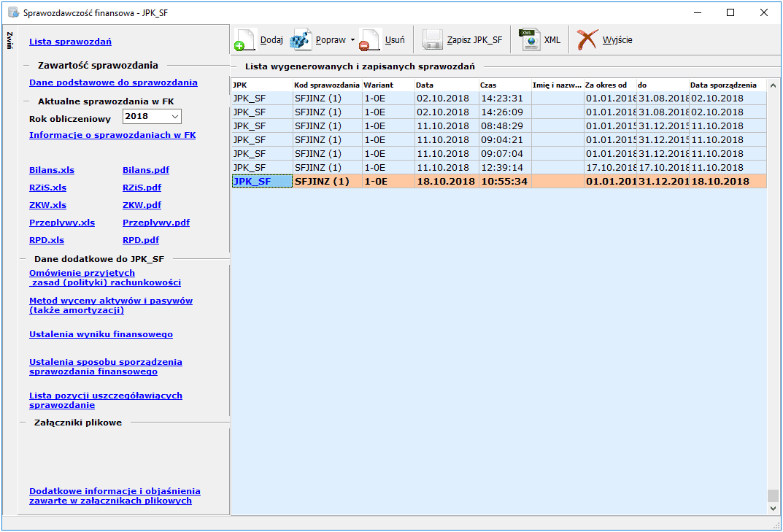
Task: Click the vertical scrollbar thumb in table
Action: point(773,496)
